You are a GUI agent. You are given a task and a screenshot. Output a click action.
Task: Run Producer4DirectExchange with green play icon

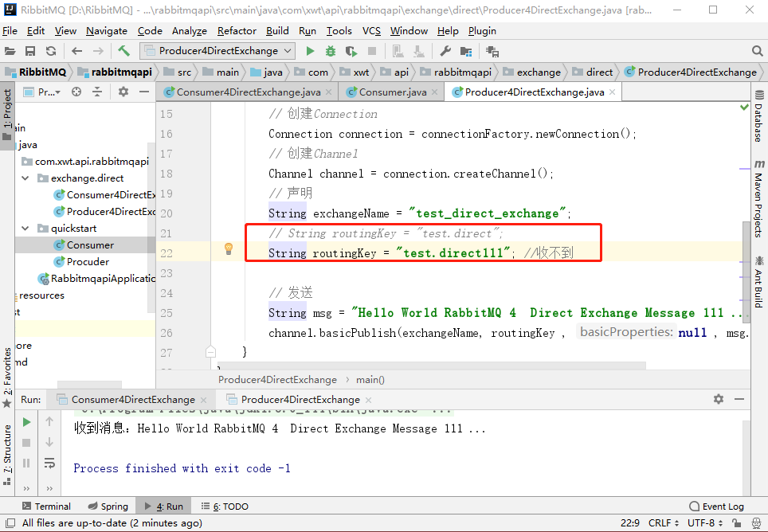coord(310,51)
